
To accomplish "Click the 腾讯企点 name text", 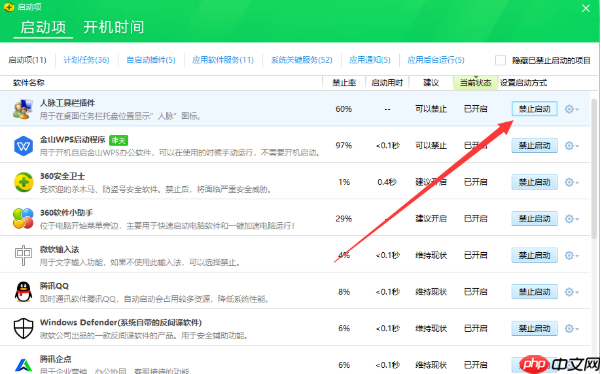I will pos(56,359).
